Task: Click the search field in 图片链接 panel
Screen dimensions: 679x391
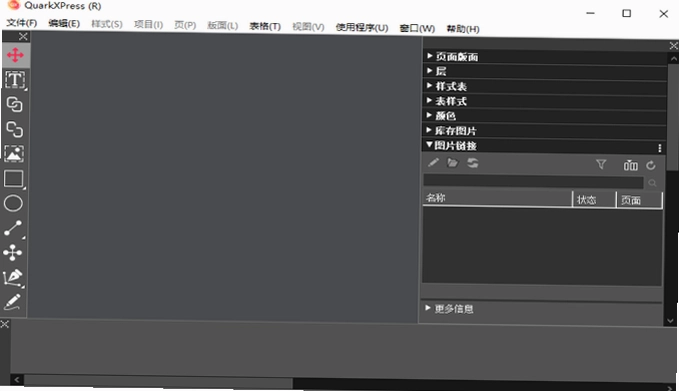Action: (533, 182)
